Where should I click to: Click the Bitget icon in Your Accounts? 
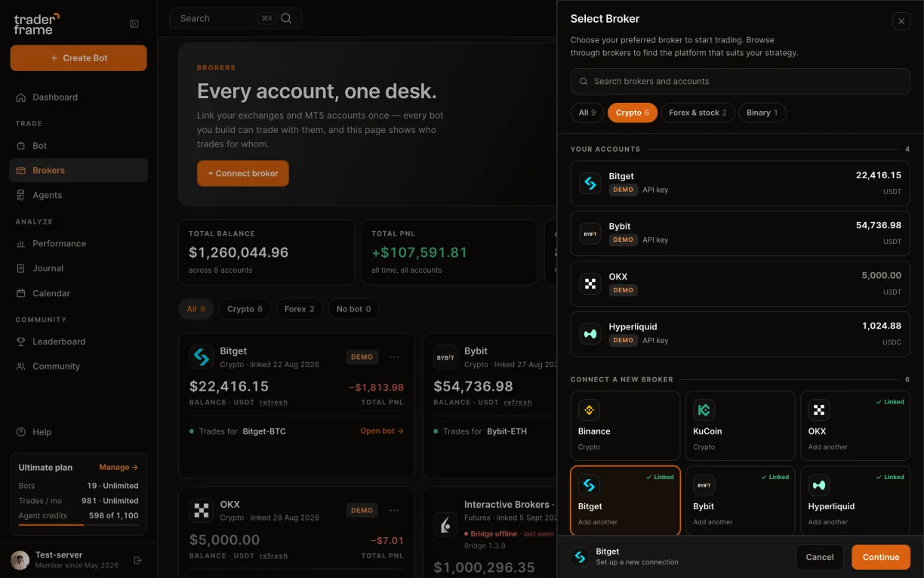[x=590, y=184]
